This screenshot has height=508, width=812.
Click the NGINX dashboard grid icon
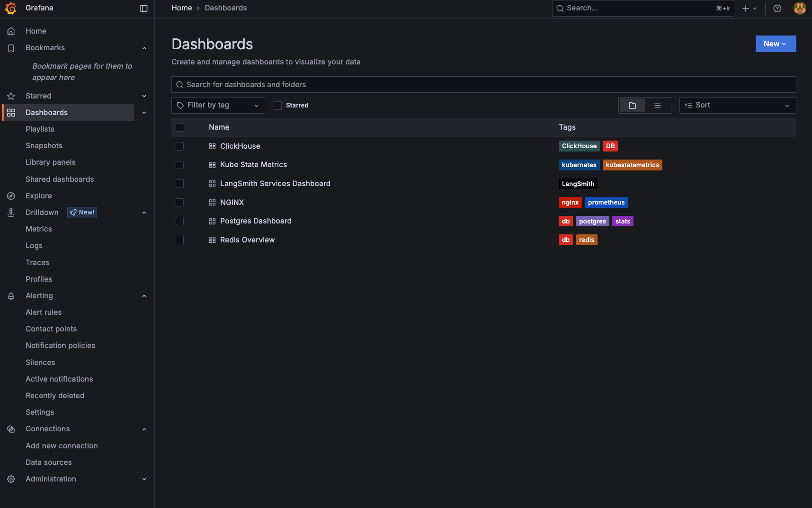(212, 203)
